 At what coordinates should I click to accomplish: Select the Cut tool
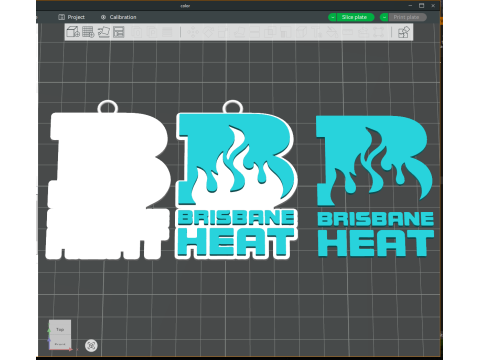coord(254,32)
